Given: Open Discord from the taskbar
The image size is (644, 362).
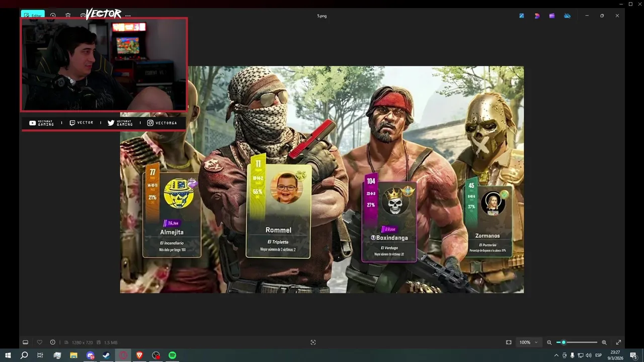Looking at the screenshot, I should coord(90,355).
